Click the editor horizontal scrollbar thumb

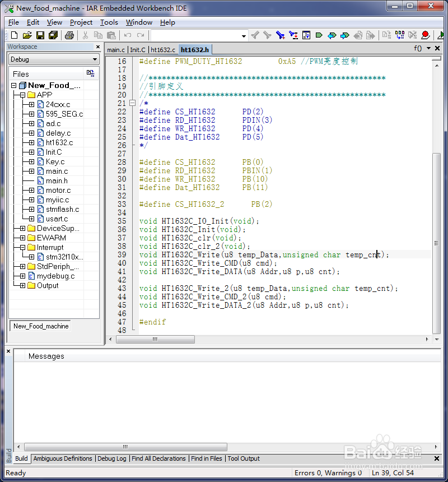coord(155,340)
